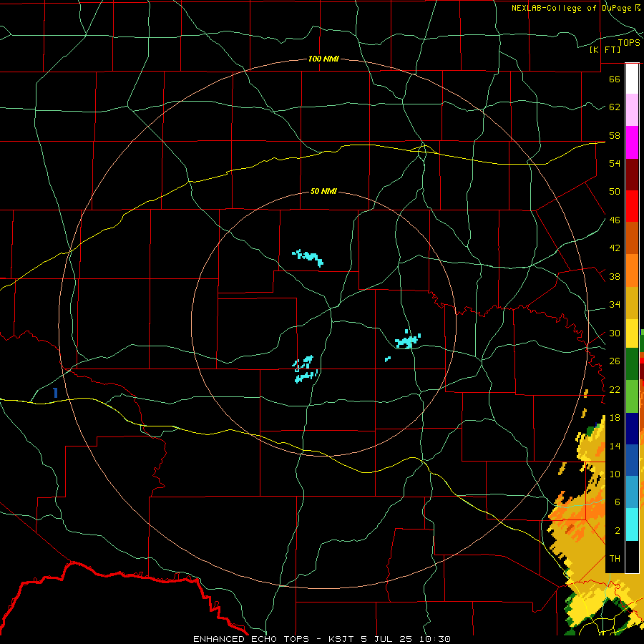
Task: Select the magenta legend swatch
Action: [x=632, y=142]
